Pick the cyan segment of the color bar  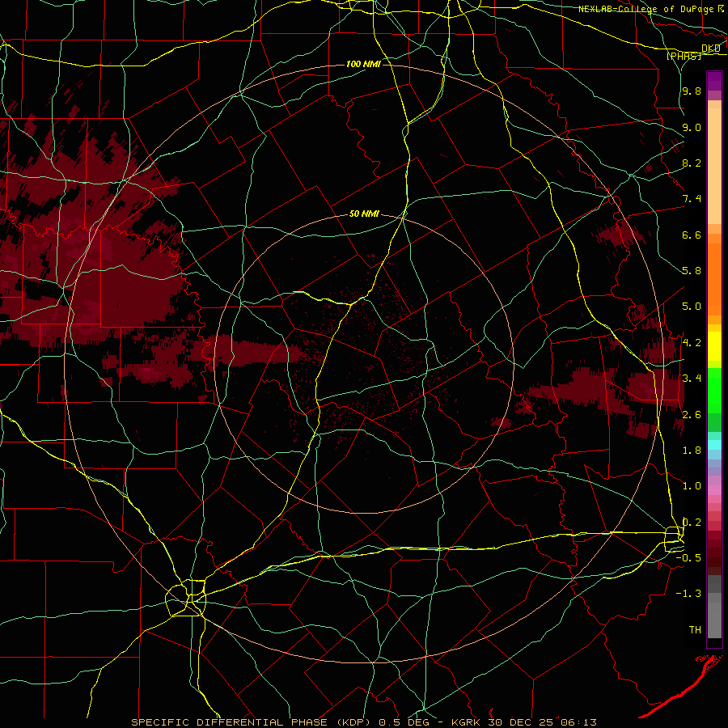(x=714, y=444)
